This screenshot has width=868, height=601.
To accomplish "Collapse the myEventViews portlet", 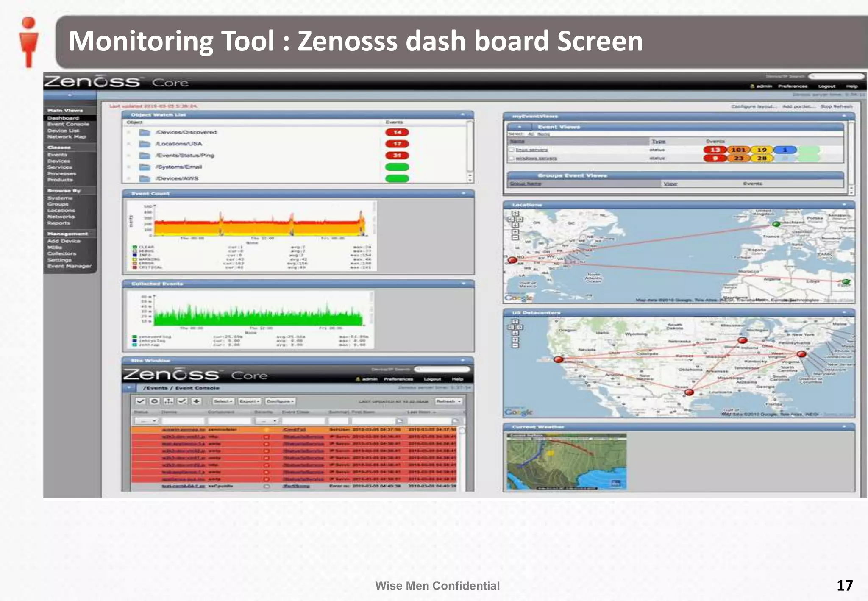I will [x=844, y=116].
